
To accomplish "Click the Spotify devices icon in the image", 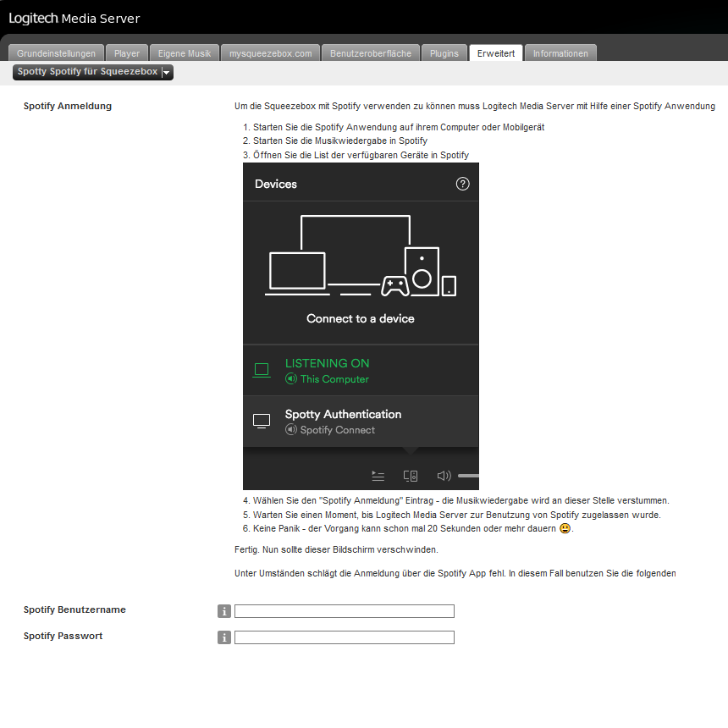I will click(411, 476).
